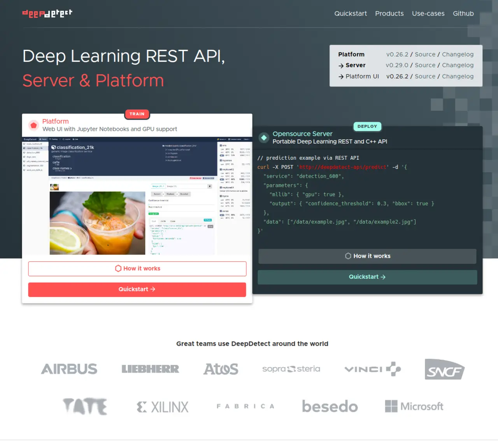Click the "data" example.jpg code line
Image resolution: width=498 pixels, height=448 pixels.
click(340, 222)
